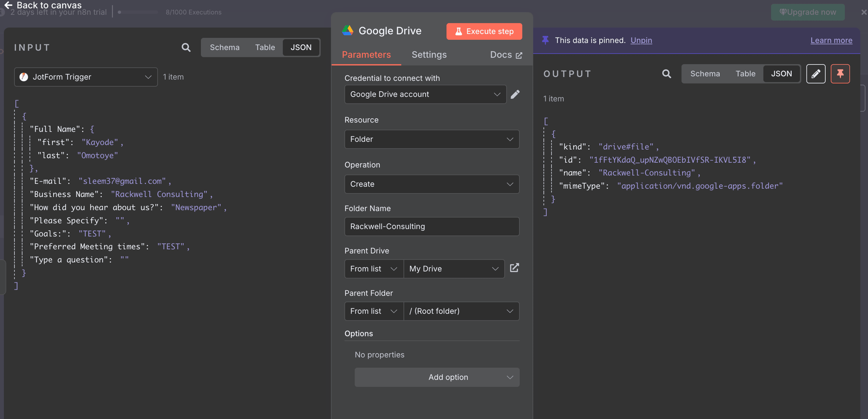Click the "Kayode" first name value
Screen dimensions: 868x419
100,142
